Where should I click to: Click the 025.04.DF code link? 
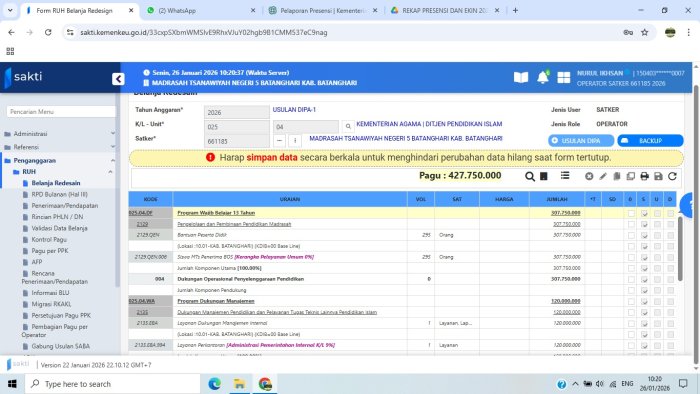pos(141,213)
